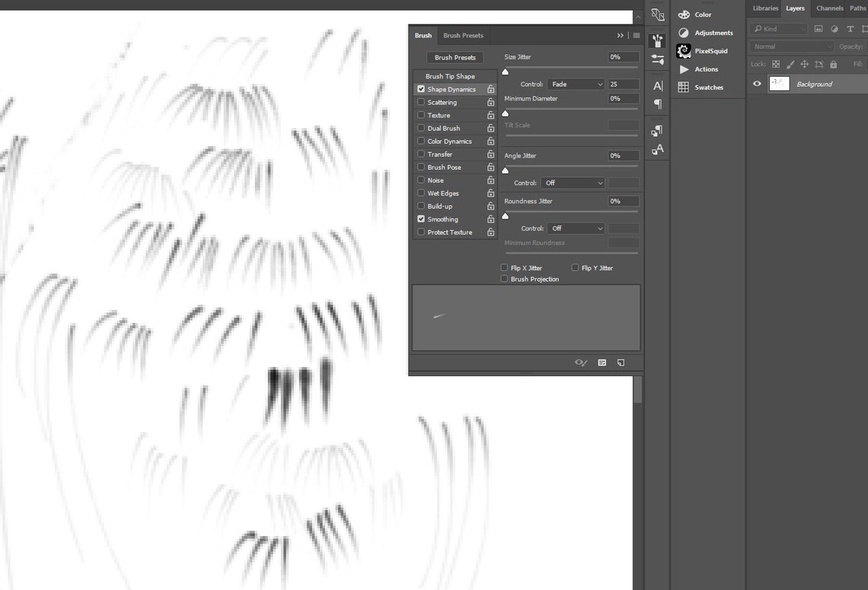The image size is (868, 590).
Task: Toggle the Live Tip Brush Preview icon
Action: coord(581,362)
